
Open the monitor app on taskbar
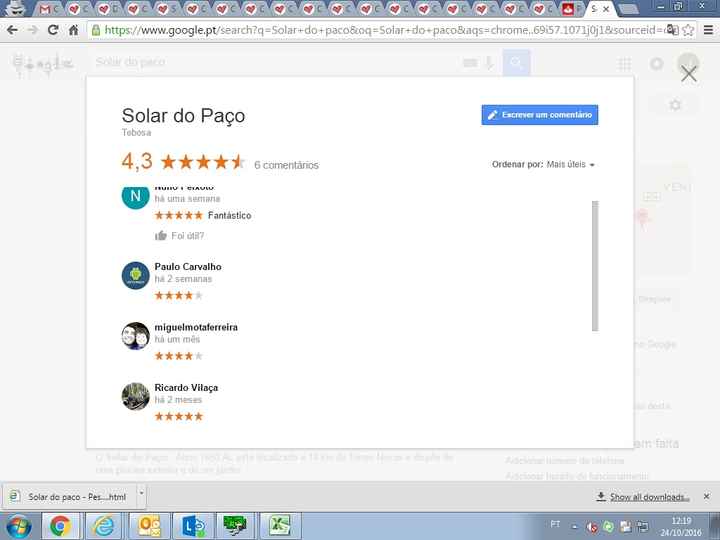coord(235,526)
